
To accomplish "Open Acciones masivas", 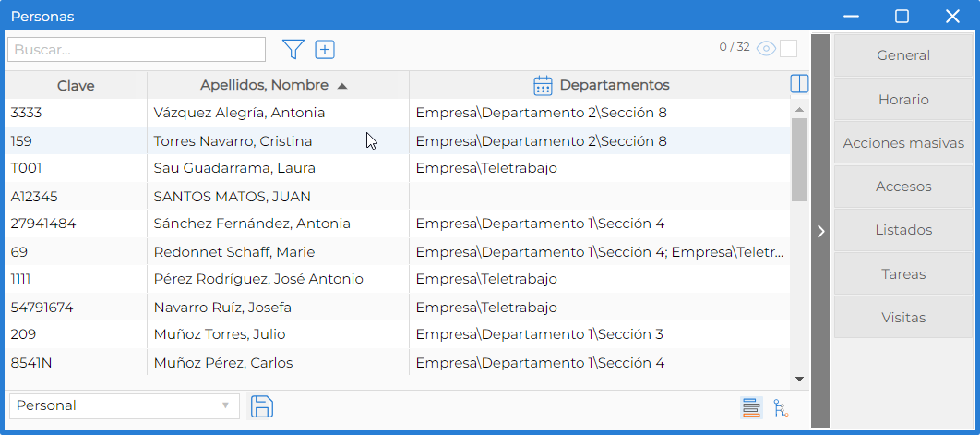I will point(903,143).
